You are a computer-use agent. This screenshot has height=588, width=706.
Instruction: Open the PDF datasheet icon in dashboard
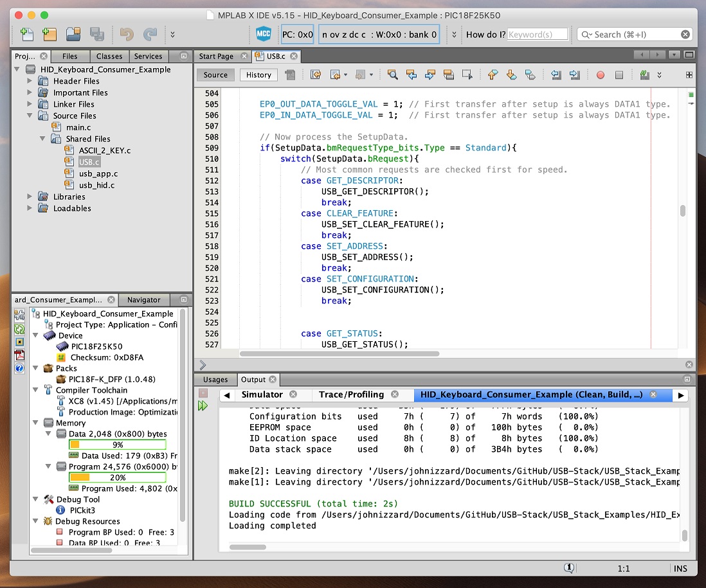point(19,355)
